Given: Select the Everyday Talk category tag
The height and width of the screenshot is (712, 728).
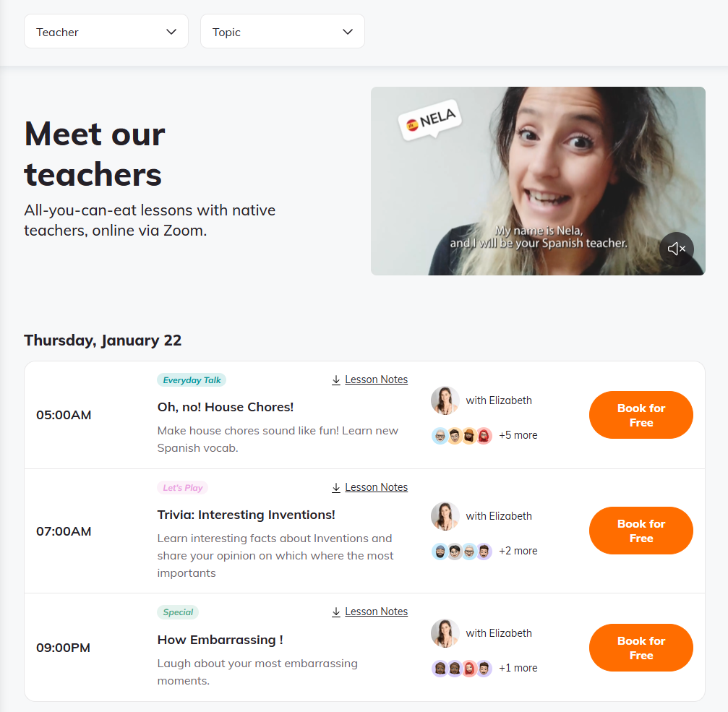Looking at the screenshot, I should click(x=192, y=380).
